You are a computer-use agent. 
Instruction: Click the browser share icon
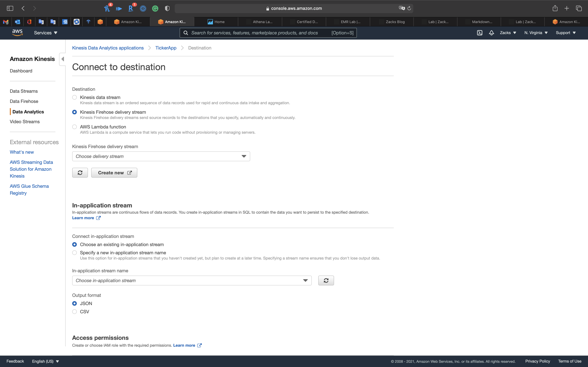(555, 8)
